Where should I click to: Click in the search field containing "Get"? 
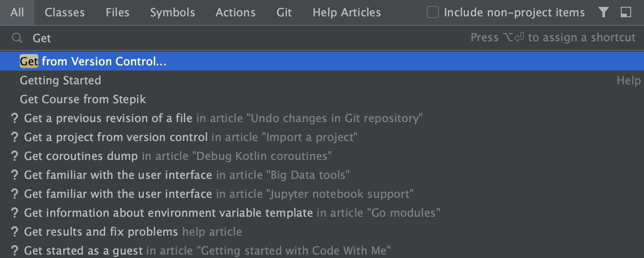tap(215, 38)
